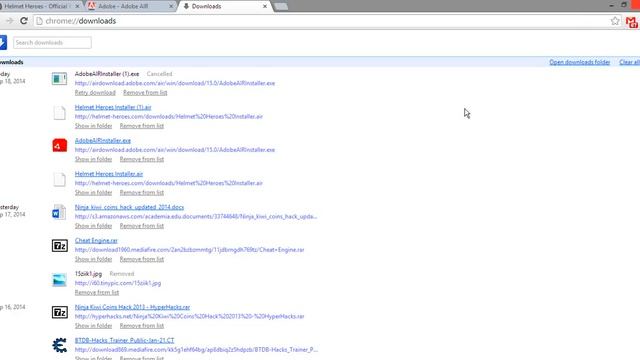Viewport: 640px width, 360px height.
Task: Open the AdobeAIRInstaller.exe file link
Action: [103, 141]
